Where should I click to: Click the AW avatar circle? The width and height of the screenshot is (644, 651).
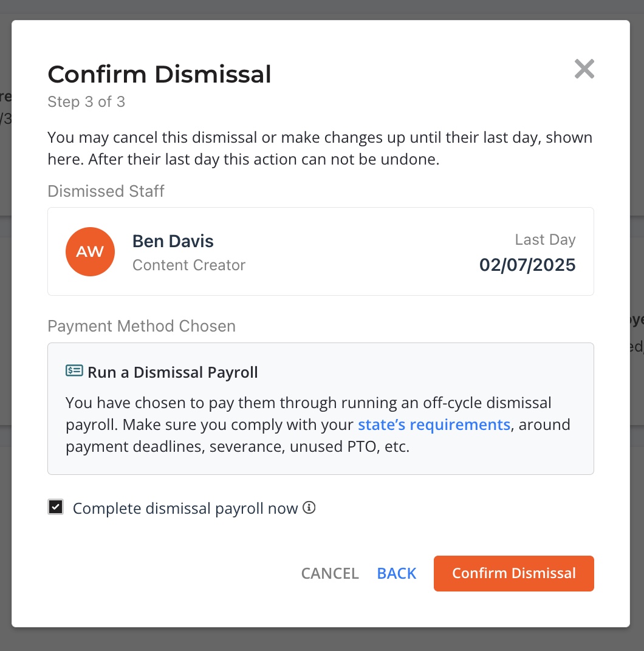(90, 251)
